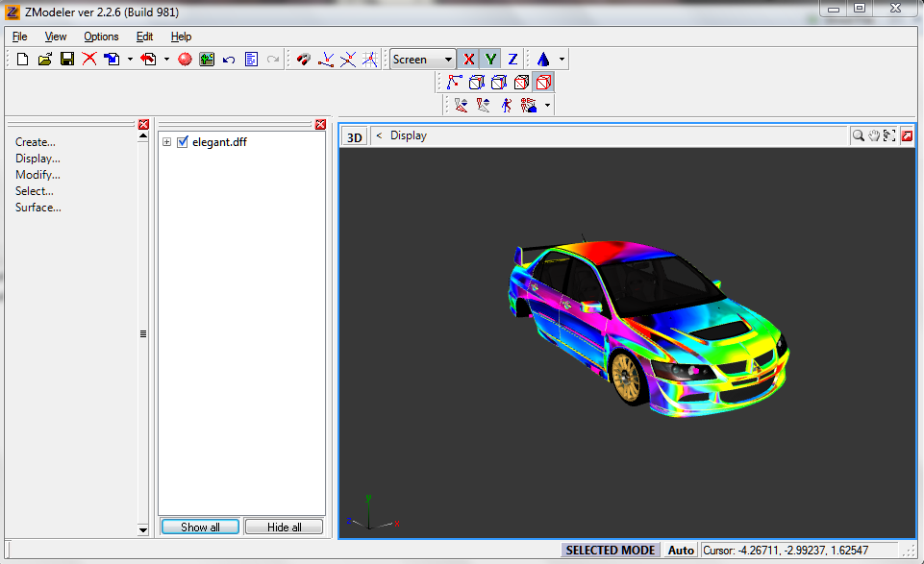924x564 pixels.
Task: Click the commands panel scroll-down arrow
Action: pos(142,530)
